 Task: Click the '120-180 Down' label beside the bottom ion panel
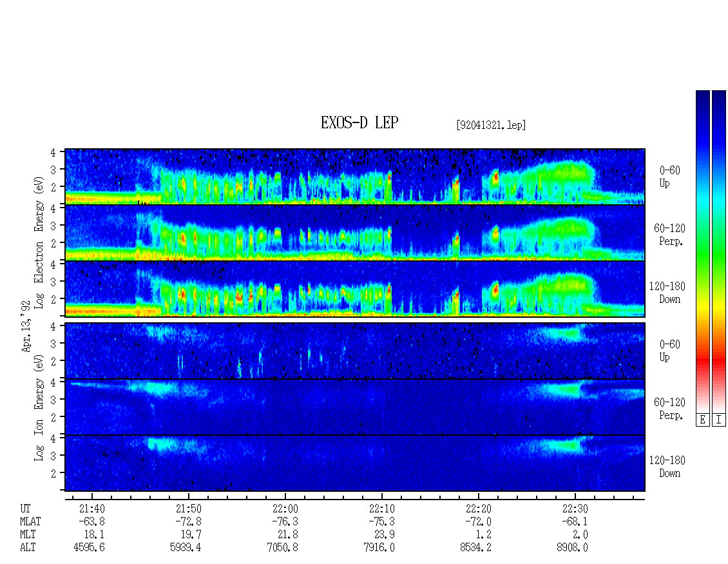pos(667,467)
